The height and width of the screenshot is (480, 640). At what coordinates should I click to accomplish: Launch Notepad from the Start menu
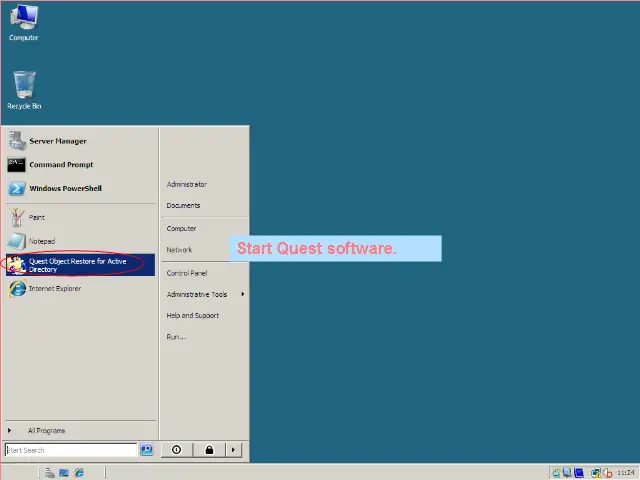[41, 241]
